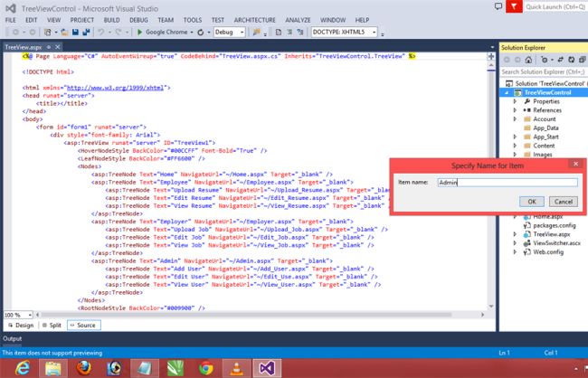Viewport: 588px width, 378px height.
Task: Click Solution Explorer Collapse All icon
Action: coord(583,60)
